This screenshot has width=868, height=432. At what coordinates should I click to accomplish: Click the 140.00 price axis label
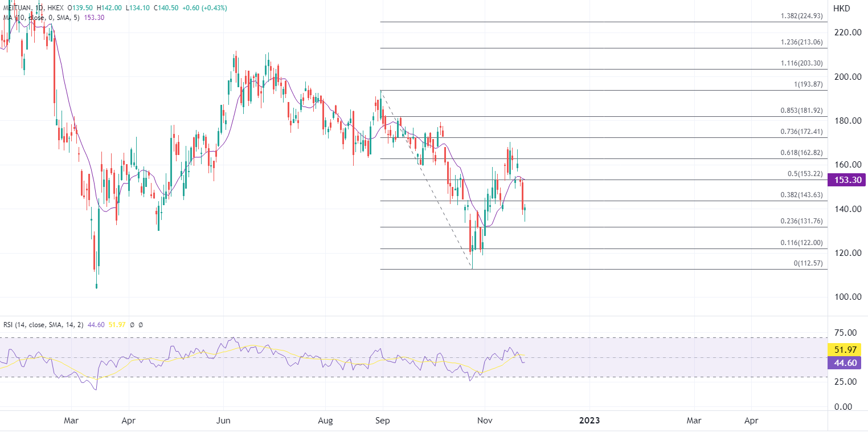click(x=847, y=209)
